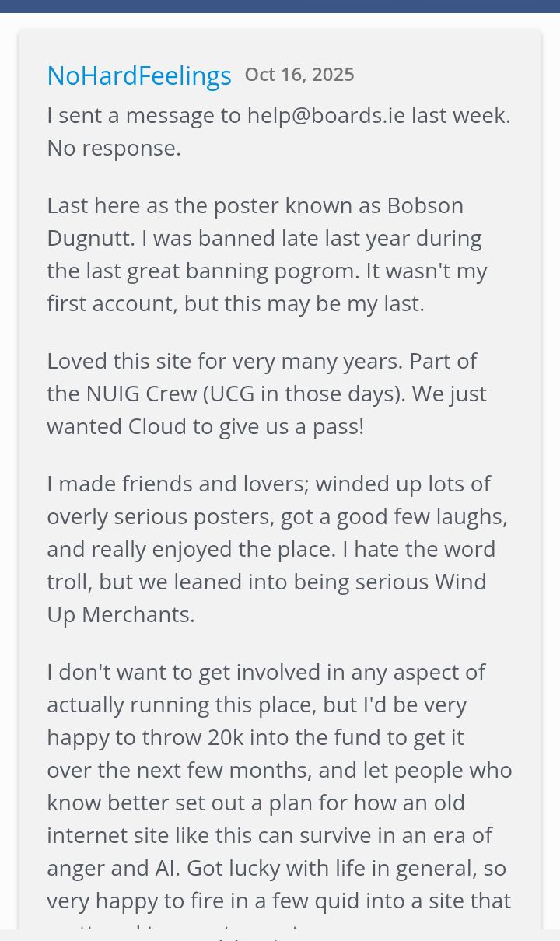Click the dark blue header bar
Screen dimensions: 560x941
pos(280,6)
